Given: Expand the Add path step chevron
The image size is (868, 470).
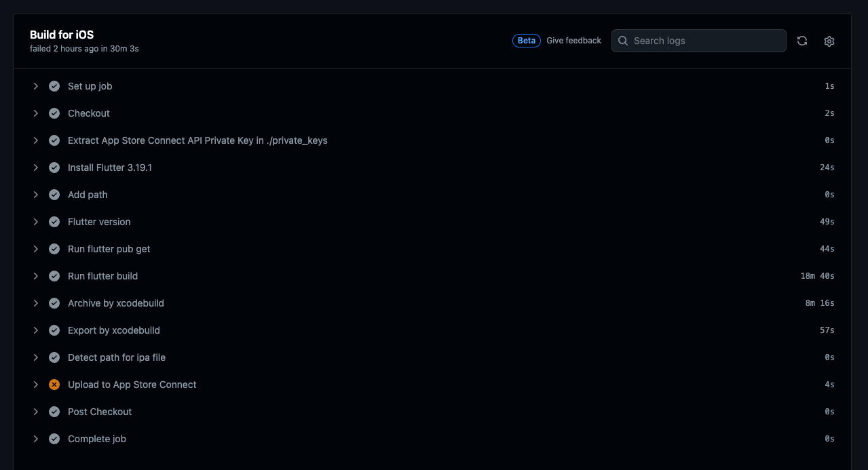Looking at the screenshot, I should click(x=35, y=195).
